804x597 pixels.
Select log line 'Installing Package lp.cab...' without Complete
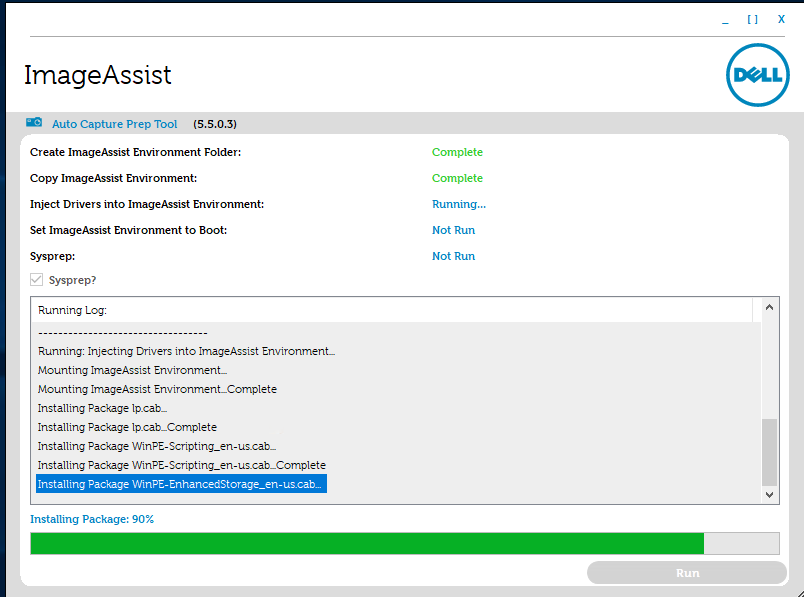[102, 408]
